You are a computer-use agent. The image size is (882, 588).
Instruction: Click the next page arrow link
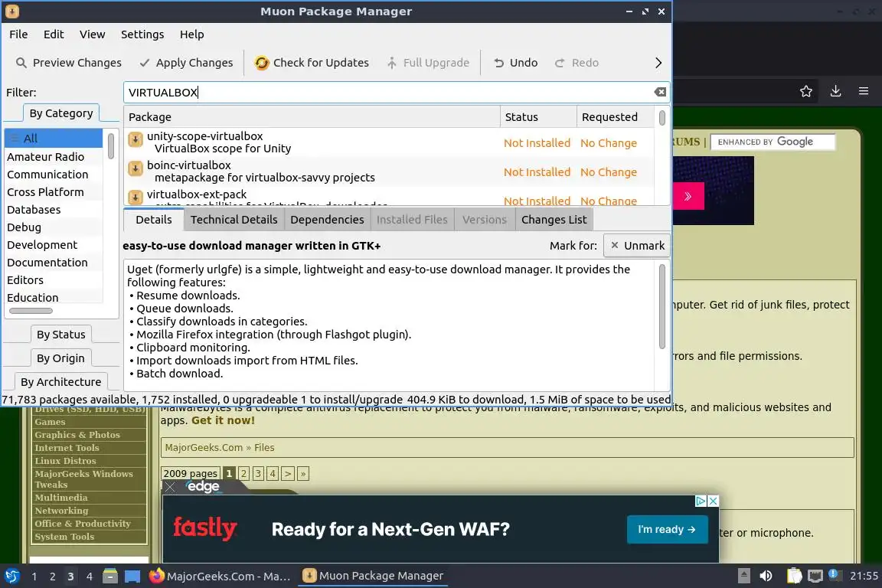[x=287, y=474]
